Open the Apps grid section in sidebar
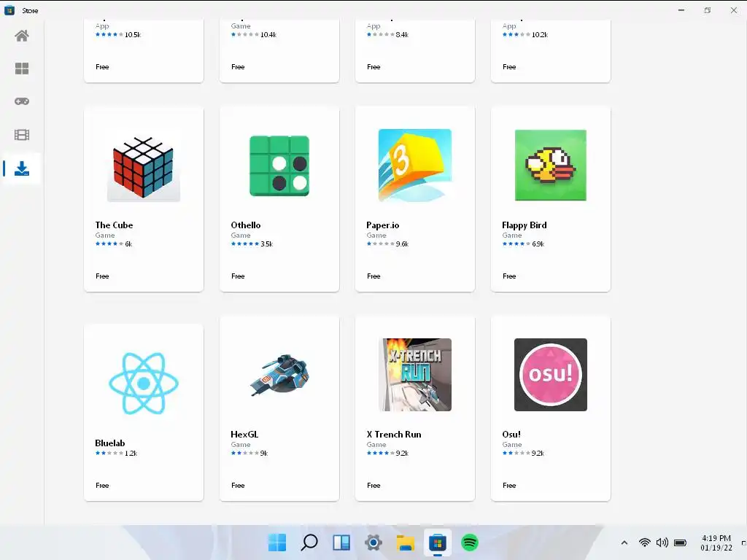The width and height of the screenshot is (747, 560). (21, 69)
